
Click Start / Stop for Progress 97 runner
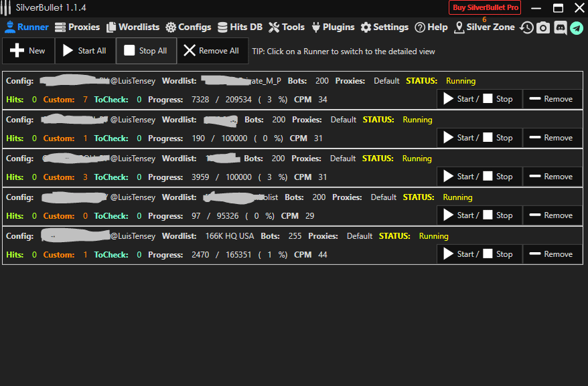coord(480,215)
